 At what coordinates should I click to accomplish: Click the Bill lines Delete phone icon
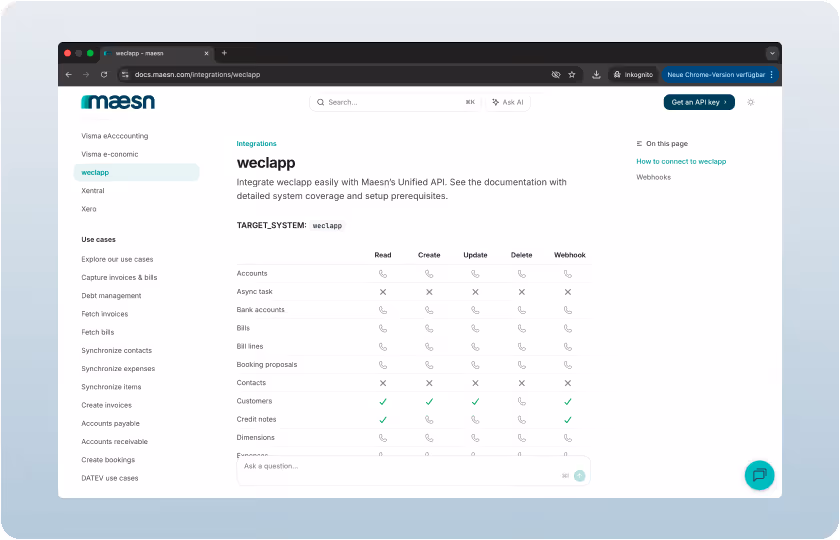[522, 347]
